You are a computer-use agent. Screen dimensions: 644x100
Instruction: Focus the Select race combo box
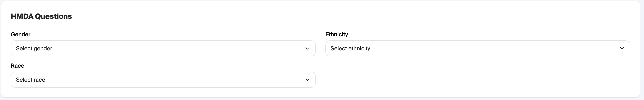[163, 80]
